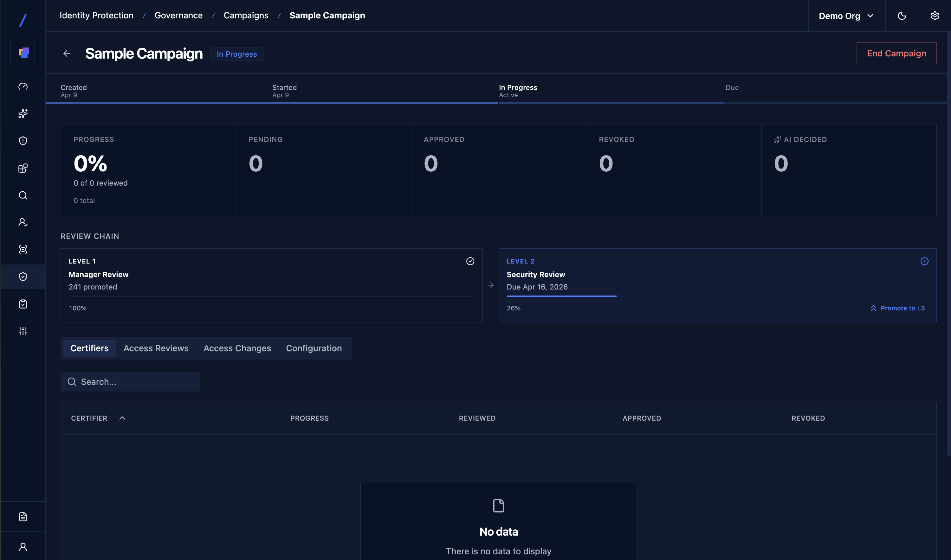The image size is (951, 560).
Task: Select the user verification icon in sidebar
Action: point(23,222)
